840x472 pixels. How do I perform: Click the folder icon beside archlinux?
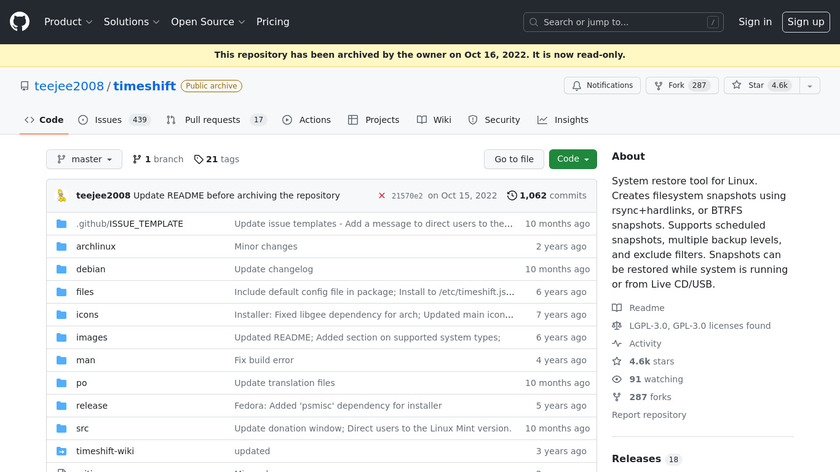(62, 246)
